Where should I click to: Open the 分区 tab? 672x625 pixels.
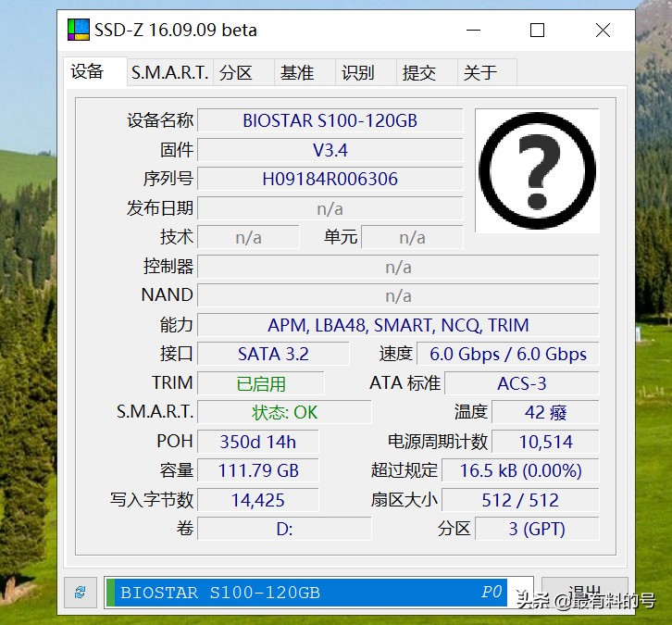click(x=243, y=73)
